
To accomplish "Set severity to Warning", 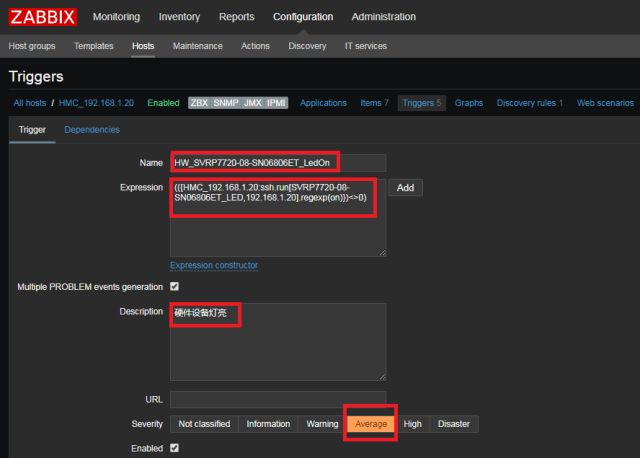I will (x=322, y=424).
